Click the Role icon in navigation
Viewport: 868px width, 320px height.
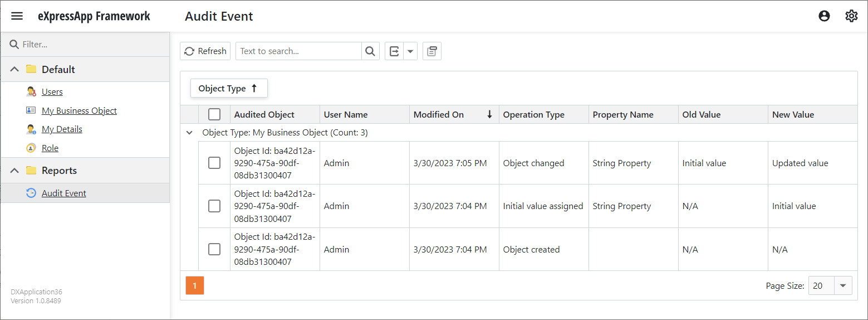[x=31, y=148]
